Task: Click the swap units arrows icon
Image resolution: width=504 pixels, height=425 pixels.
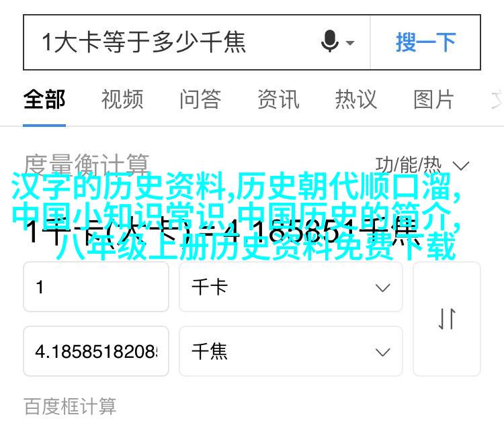Action: click(447, 319)
